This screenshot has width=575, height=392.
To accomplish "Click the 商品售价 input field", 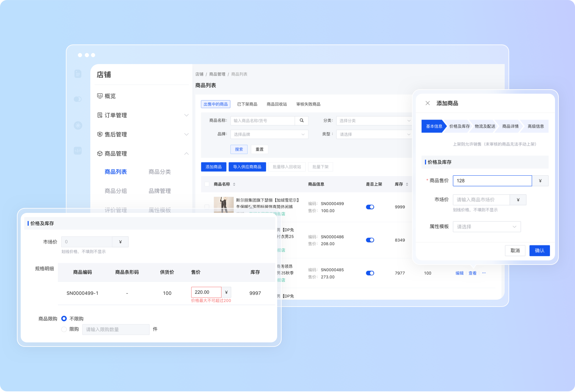I will pos(492,181).
